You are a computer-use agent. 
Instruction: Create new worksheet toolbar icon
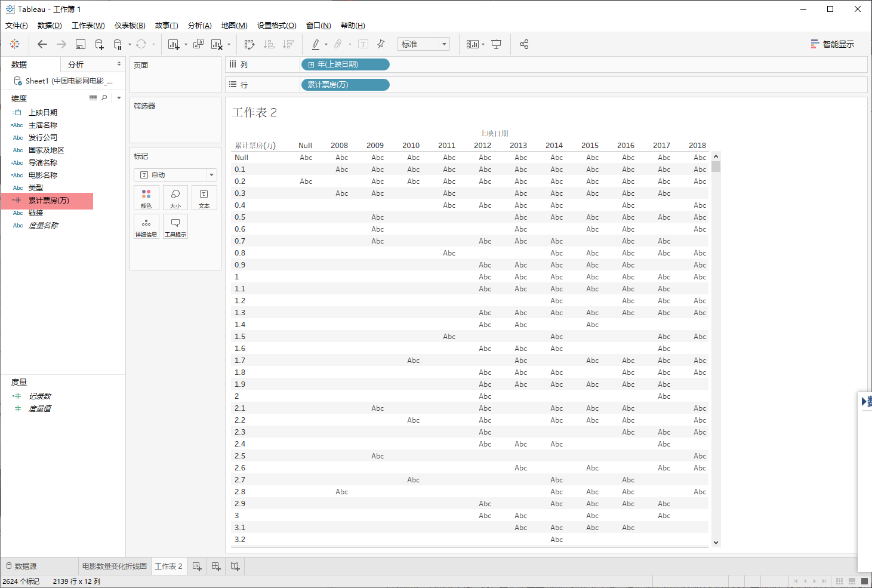174,44
